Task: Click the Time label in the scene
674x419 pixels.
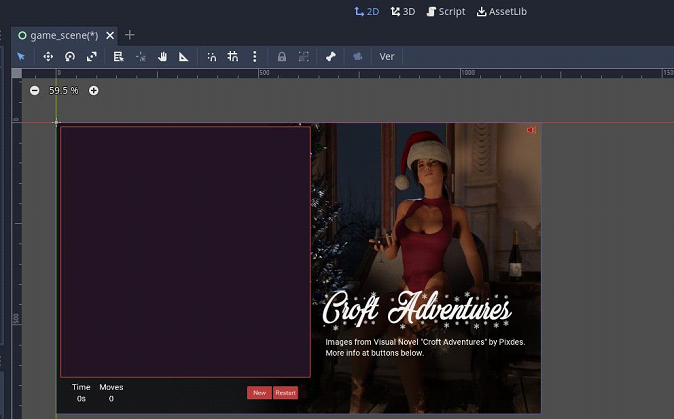Action: tap(81, 387)
